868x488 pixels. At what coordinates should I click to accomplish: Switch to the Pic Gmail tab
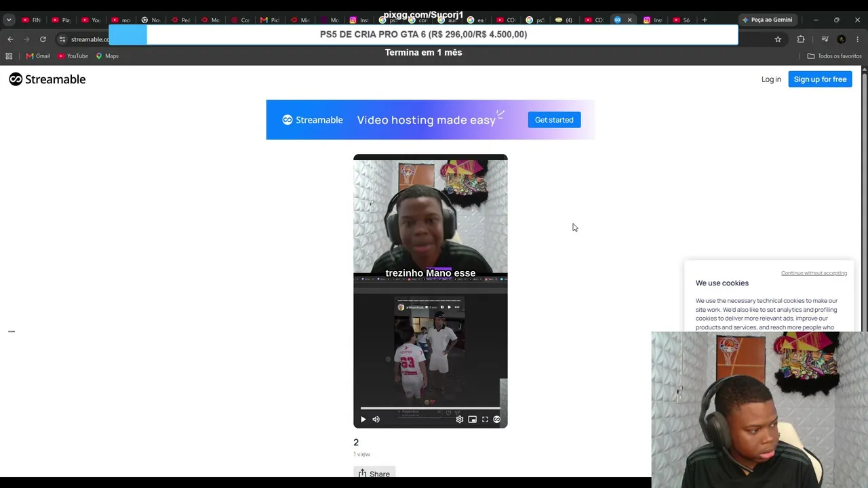(x=270, y=20)
